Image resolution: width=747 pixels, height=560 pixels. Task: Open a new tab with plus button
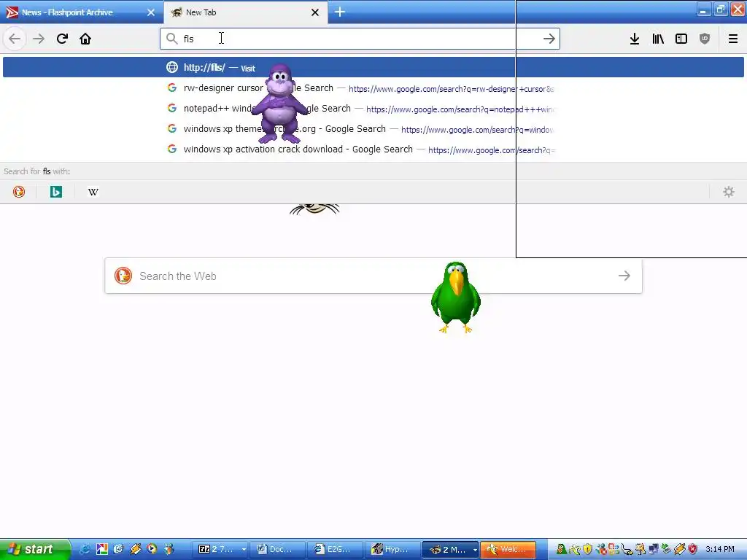[x=340, y=12]
